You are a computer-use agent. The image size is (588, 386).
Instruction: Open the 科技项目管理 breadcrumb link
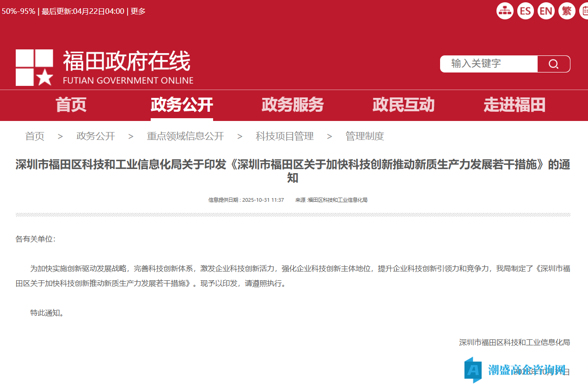[284, 136]
